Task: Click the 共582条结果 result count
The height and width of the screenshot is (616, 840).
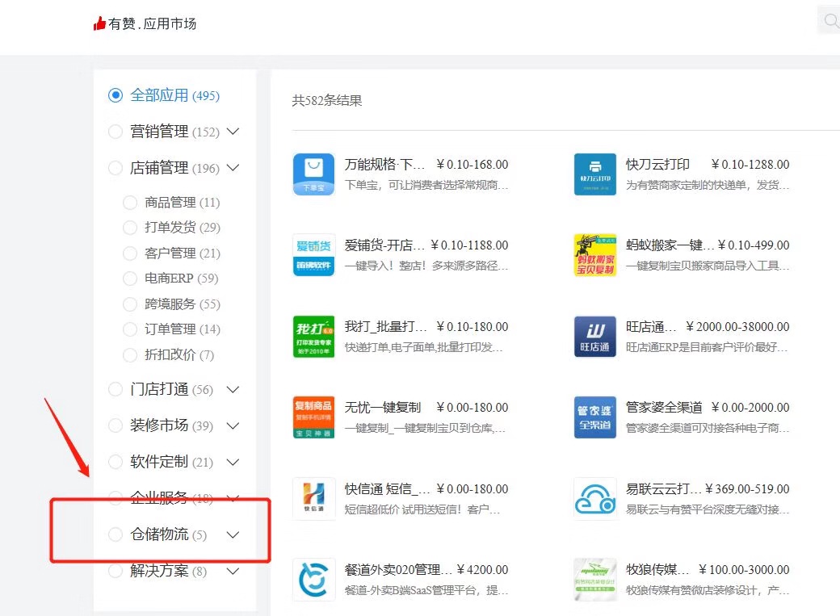Action: (x=327, y=100)
